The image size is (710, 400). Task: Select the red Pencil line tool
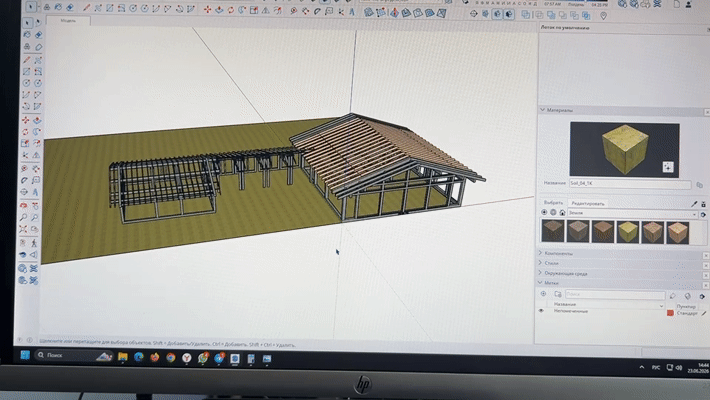(x=27, y=60)
